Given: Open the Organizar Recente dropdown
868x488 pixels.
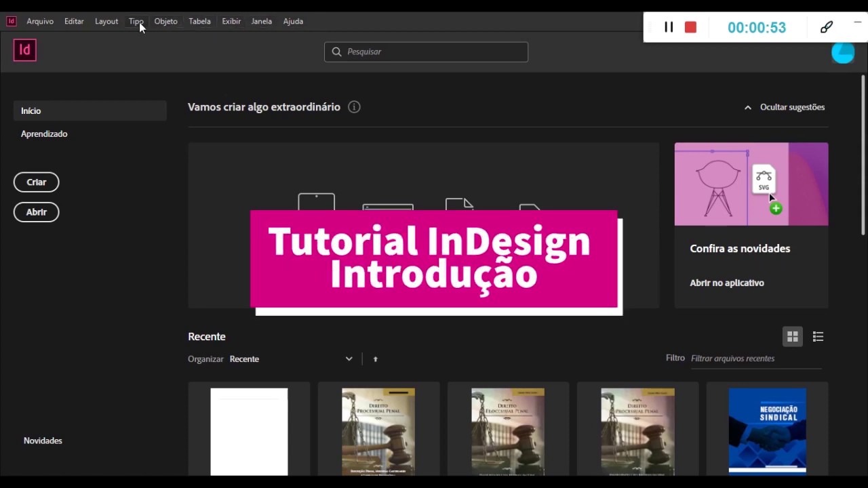Looking at the screenshot, I should coord(291,359).
